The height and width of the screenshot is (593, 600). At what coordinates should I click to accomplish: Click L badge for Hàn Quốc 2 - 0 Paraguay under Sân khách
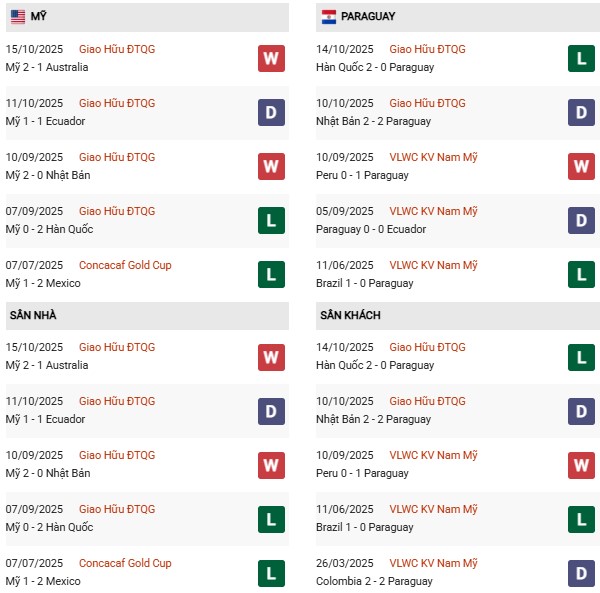[x=583, y=356]
